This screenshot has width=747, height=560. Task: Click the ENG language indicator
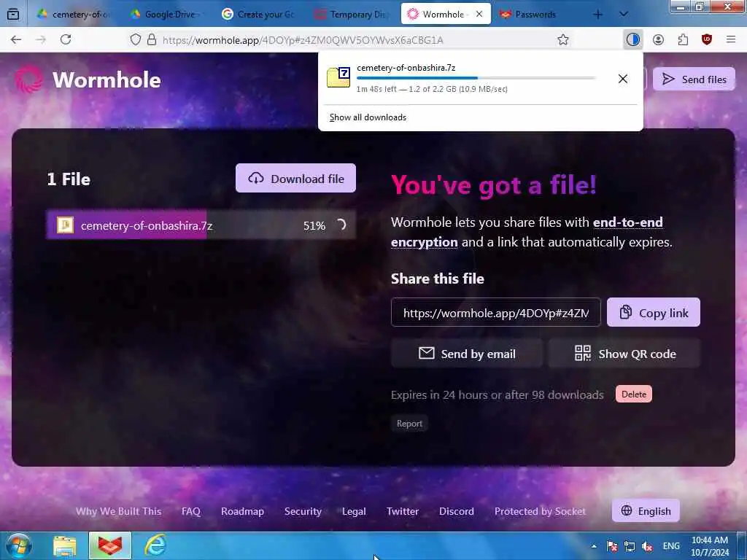[x=671, y=545]
